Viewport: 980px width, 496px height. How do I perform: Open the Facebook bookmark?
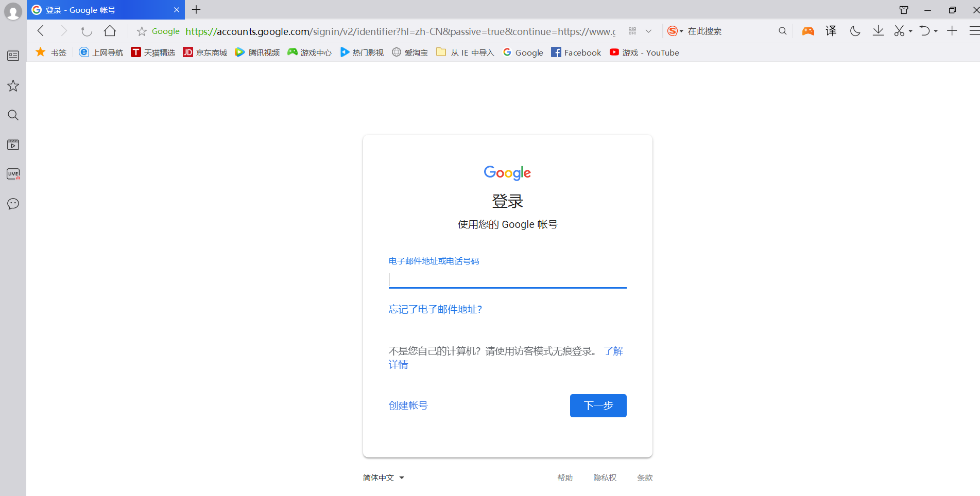tap(576, 52)
